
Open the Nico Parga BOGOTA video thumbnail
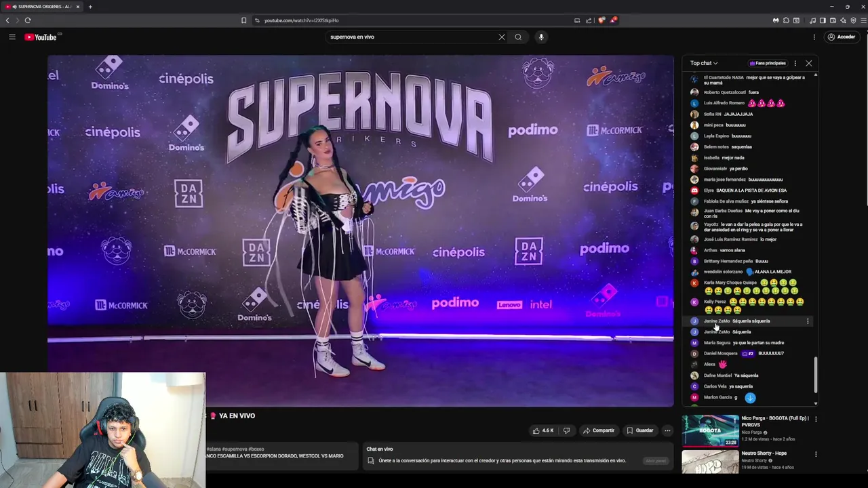(x=710, y=430)
